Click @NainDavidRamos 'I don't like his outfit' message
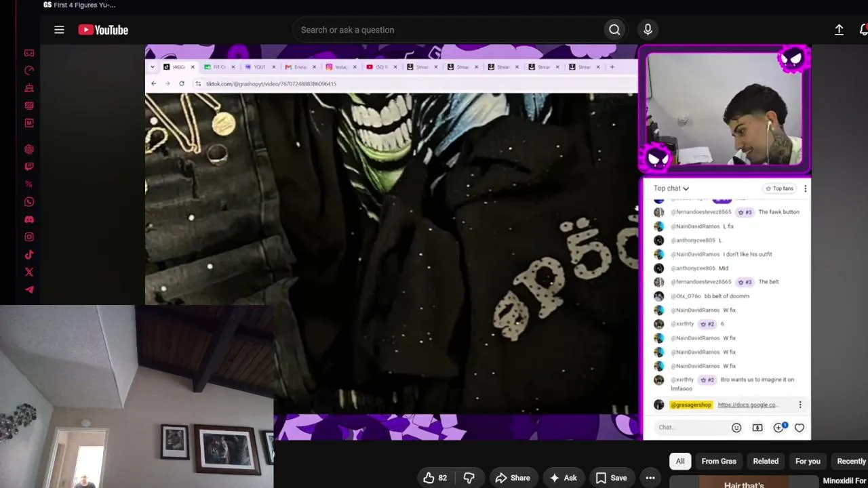 point(713,254)
